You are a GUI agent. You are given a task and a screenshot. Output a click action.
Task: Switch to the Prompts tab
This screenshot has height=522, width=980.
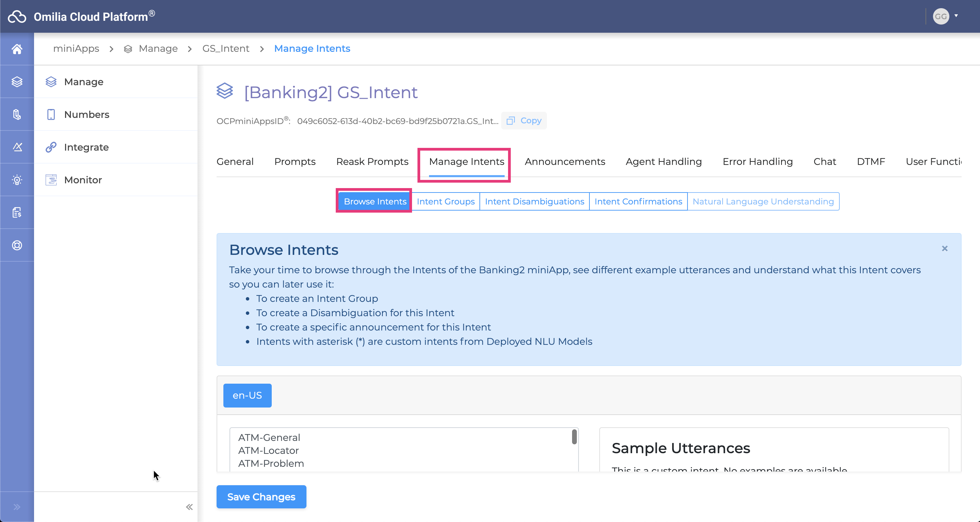pos(295,162)
